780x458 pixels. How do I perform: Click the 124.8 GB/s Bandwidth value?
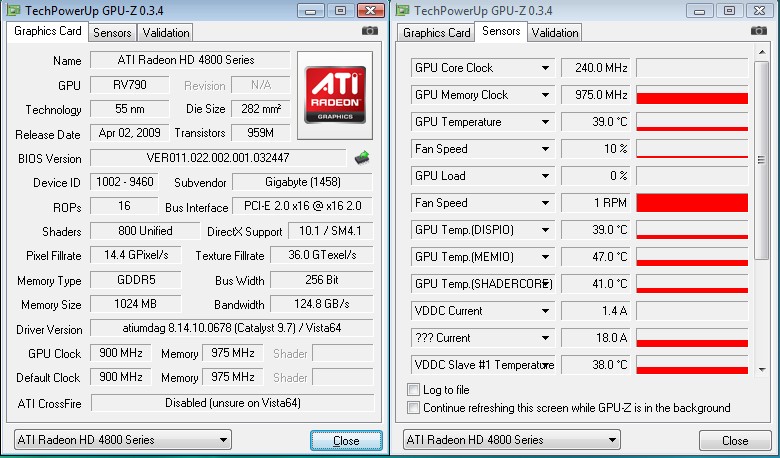coord(321,304)
